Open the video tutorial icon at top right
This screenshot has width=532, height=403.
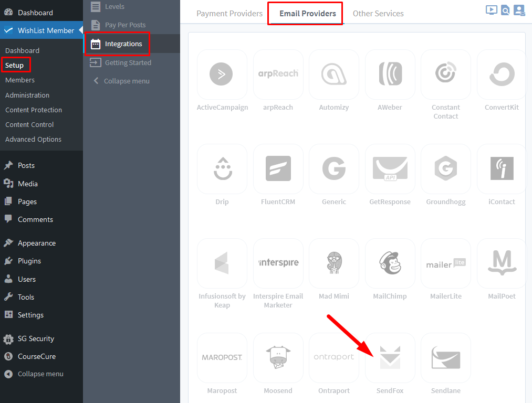[x=491, y=10]
